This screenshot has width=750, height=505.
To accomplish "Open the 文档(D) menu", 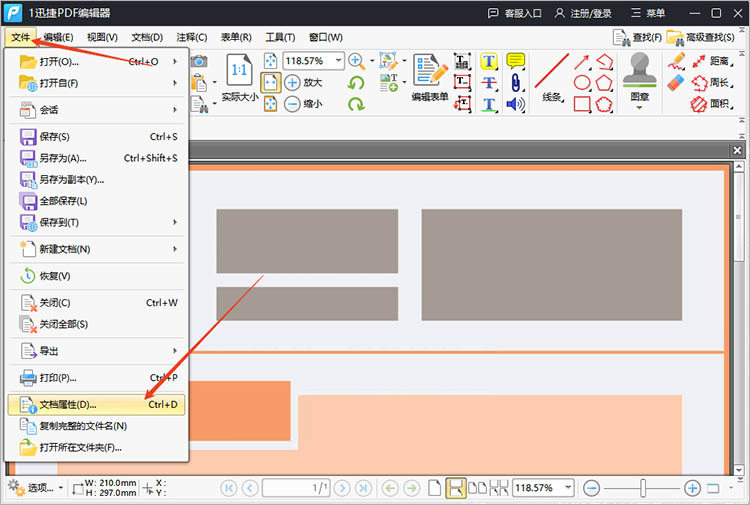I will pyautogui.click(x=147, y=37).
